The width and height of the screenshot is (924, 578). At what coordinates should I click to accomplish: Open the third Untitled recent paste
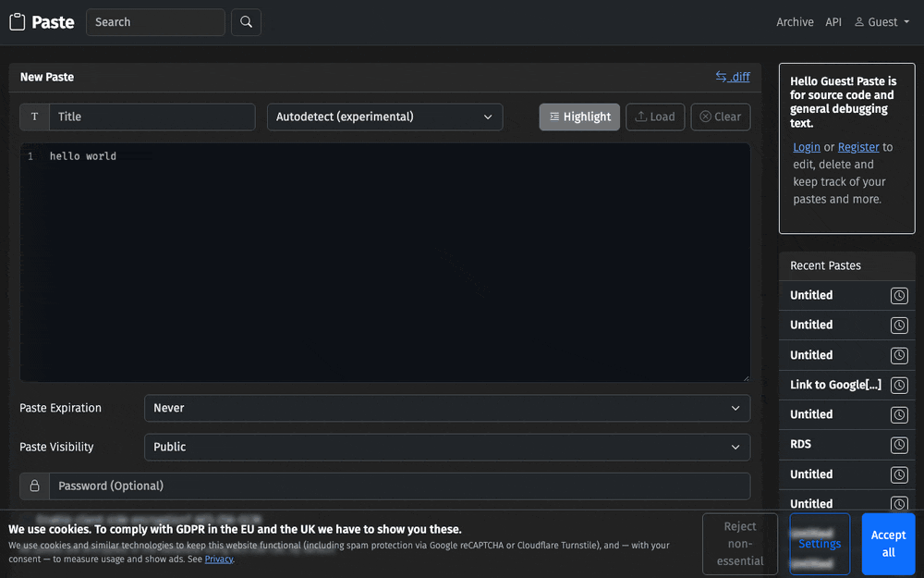(811, 355)
